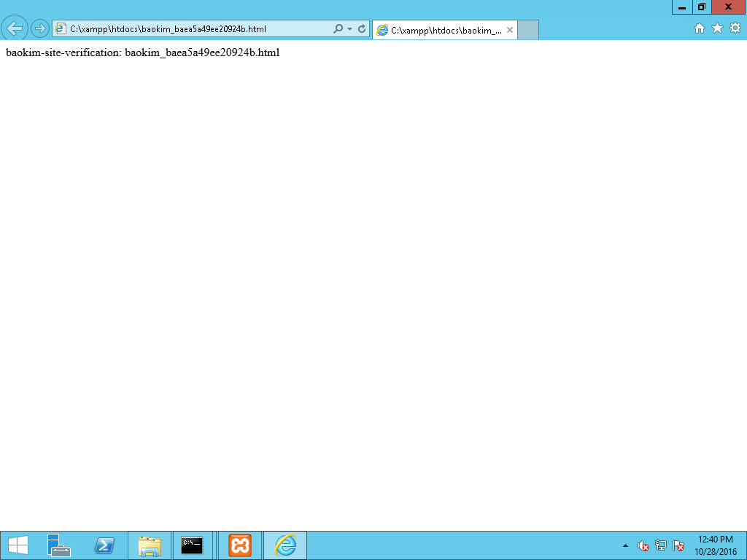Open the Windows Start button

[x=18, y=545]
